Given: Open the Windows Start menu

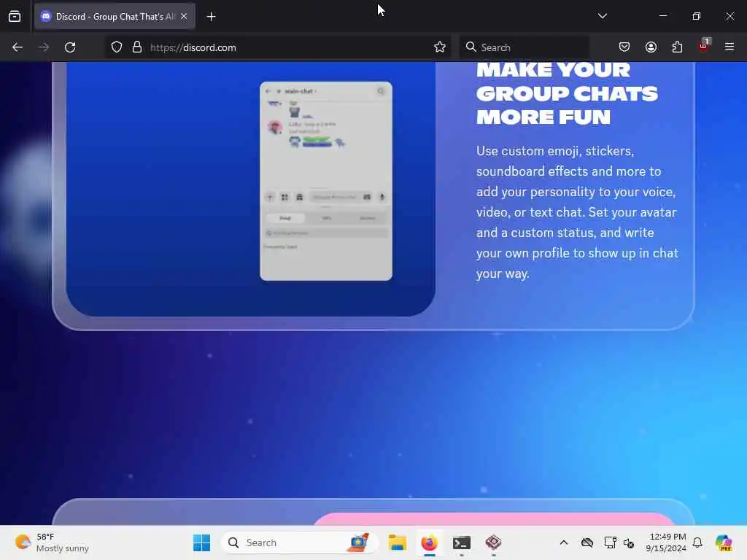Looking at the screenshot, I should click(x=201, y=542).
